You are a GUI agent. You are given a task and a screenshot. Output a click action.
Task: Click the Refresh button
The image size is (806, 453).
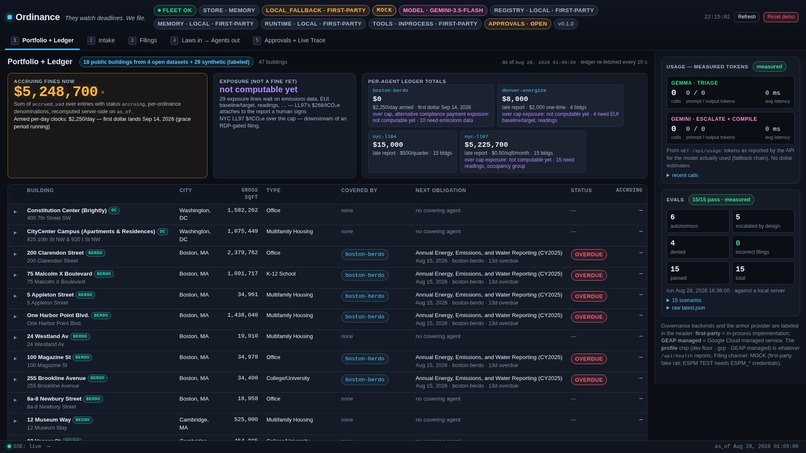click(746, 17)
